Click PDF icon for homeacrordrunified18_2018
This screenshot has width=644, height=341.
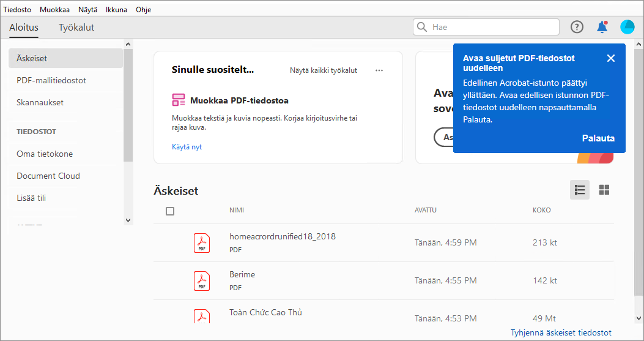(x=202, y=243)
